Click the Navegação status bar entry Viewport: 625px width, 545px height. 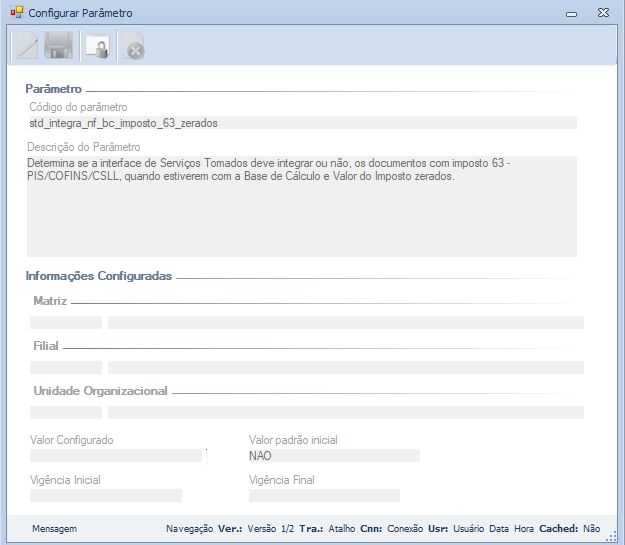[x=189, y=529]
